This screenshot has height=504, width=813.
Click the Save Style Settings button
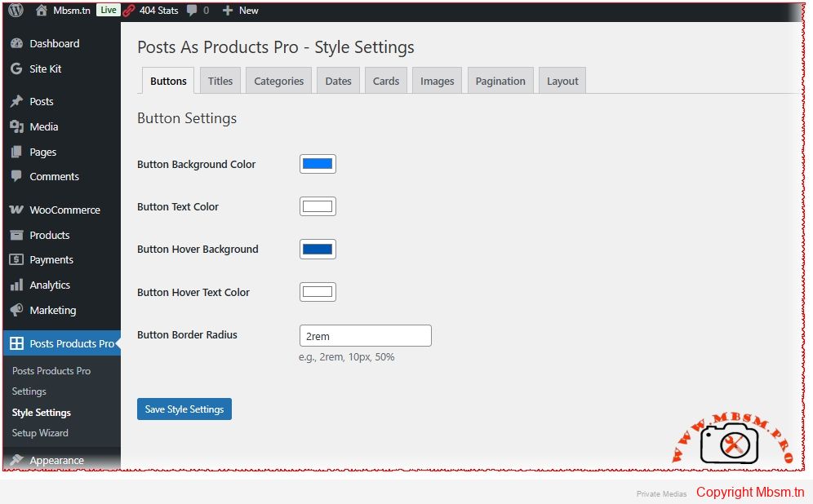[184, 409]
